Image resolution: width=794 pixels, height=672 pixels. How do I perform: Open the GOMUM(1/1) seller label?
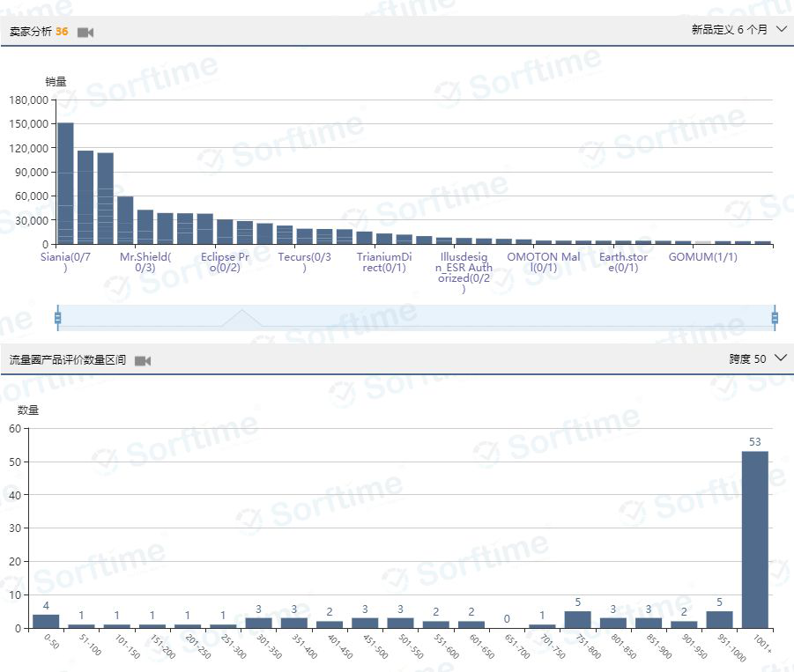pos(702,257)
